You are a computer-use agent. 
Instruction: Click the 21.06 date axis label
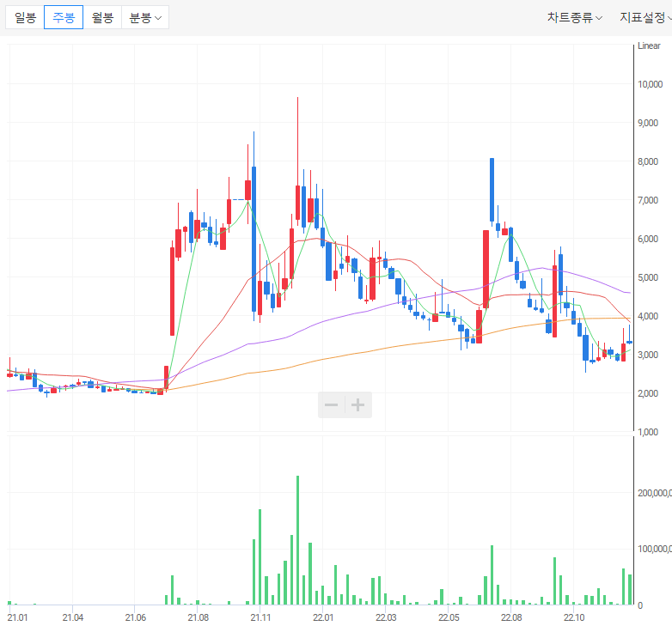[136, 617]
